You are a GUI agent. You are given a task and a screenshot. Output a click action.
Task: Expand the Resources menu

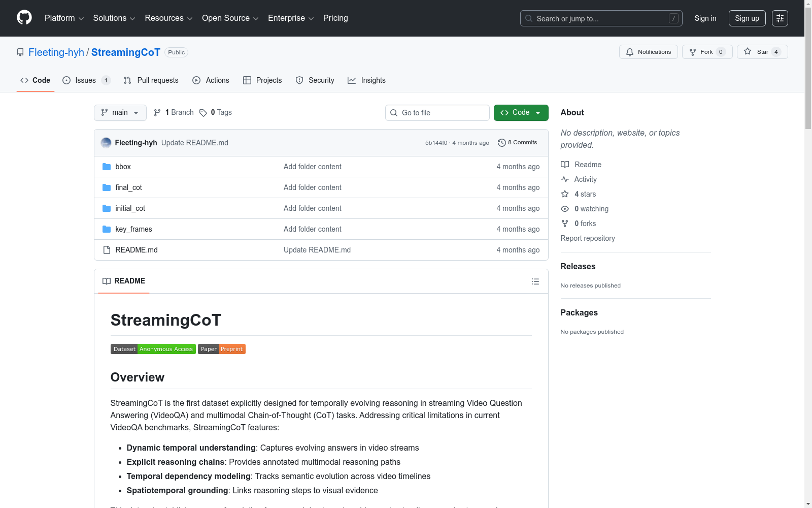point(169,18)
